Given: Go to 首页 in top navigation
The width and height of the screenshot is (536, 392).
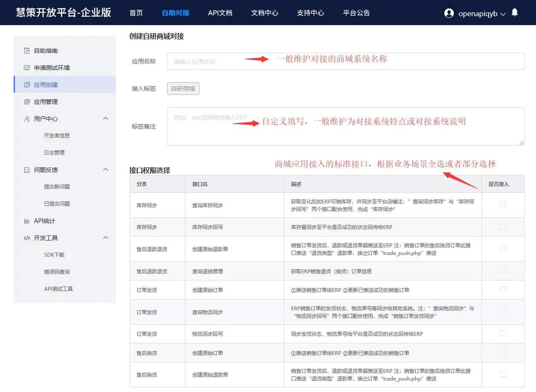Looking at the screenshot, I should click(136, 13).
